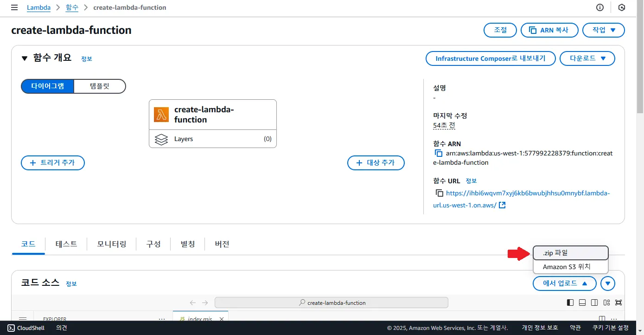Viewport: 644px width, 335px height.
Task: Select the 코드 tab
Action: coord(28,244)
